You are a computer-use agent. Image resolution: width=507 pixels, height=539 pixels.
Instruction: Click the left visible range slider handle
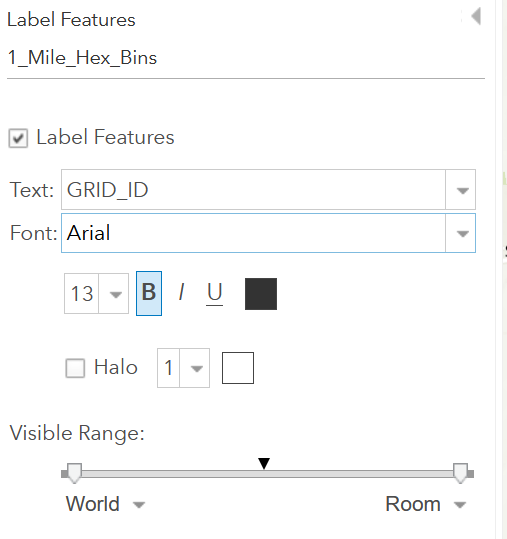74,473
